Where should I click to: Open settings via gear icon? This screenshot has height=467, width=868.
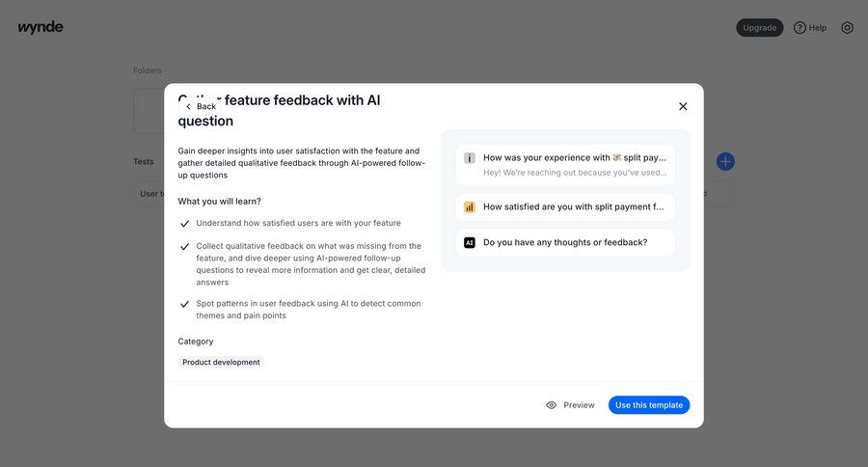pos(847,28)
